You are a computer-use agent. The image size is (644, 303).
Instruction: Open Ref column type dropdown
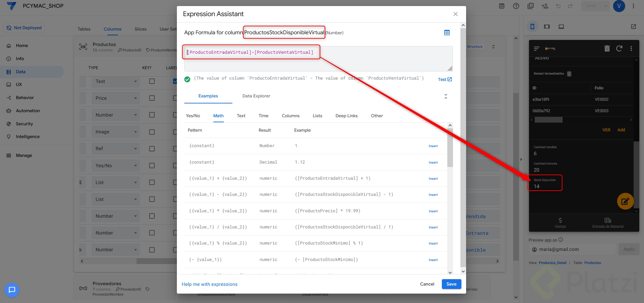click(x=116, y=149)
